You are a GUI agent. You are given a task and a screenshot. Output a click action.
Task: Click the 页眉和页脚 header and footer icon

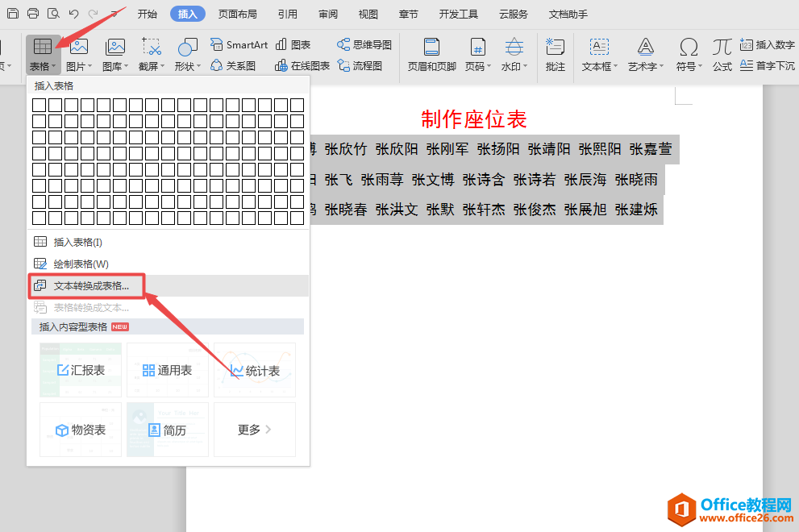[x=431, y=48]
